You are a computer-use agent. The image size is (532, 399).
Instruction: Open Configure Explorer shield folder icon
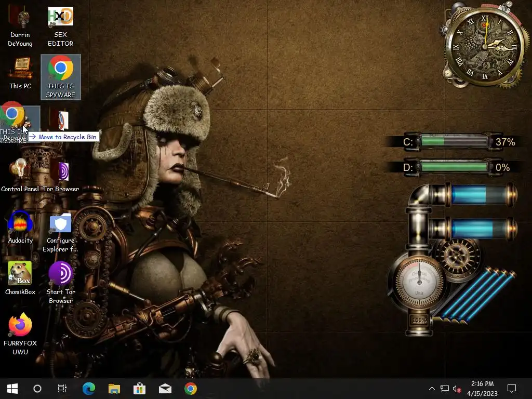(60, 233)
